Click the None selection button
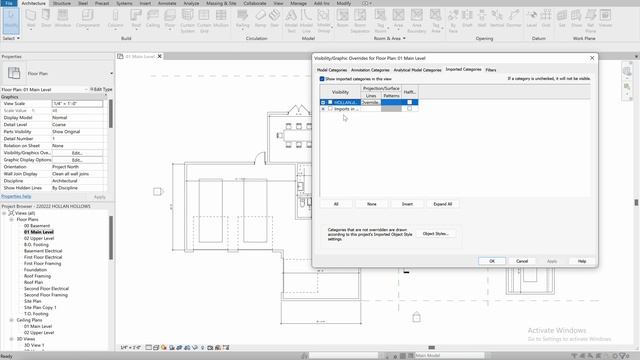This screenshot has height=360, width=640. coord(371,204)
